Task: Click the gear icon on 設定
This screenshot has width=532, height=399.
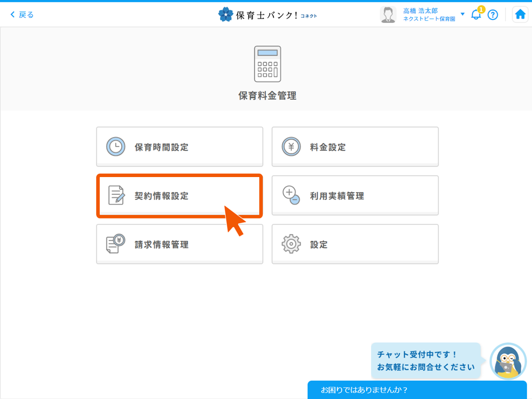Action: coord(291,244)
